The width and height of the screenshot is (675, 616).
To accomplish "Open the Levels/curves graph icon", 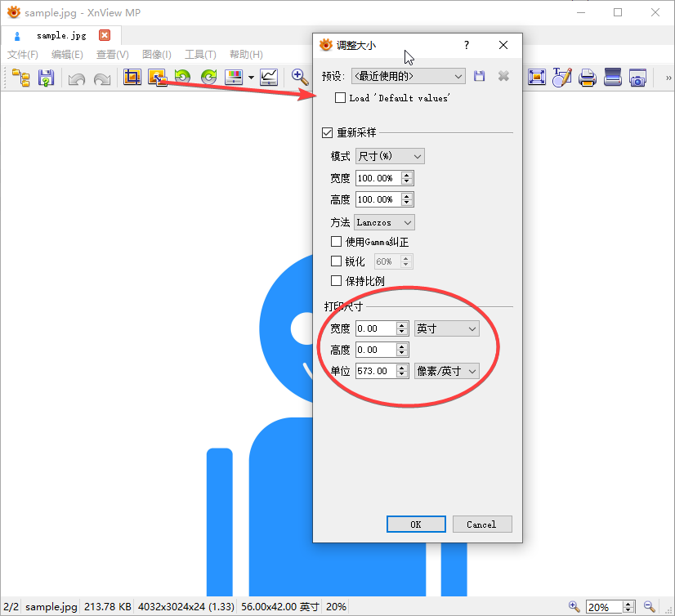I will tap(269, 78).
